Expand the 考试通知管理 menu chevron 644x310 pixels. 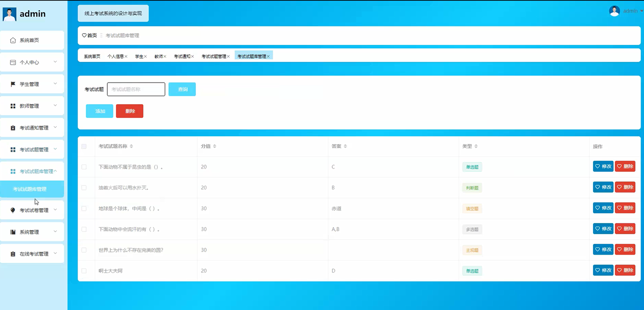pyautogui.click(x=55, y=127)
